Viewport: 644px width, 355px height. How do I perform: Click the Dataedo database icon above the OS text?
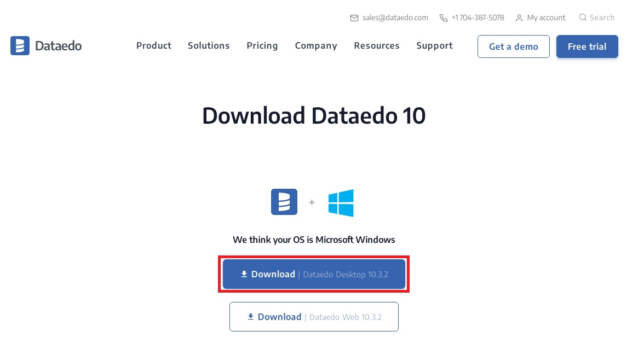(284, 202)
